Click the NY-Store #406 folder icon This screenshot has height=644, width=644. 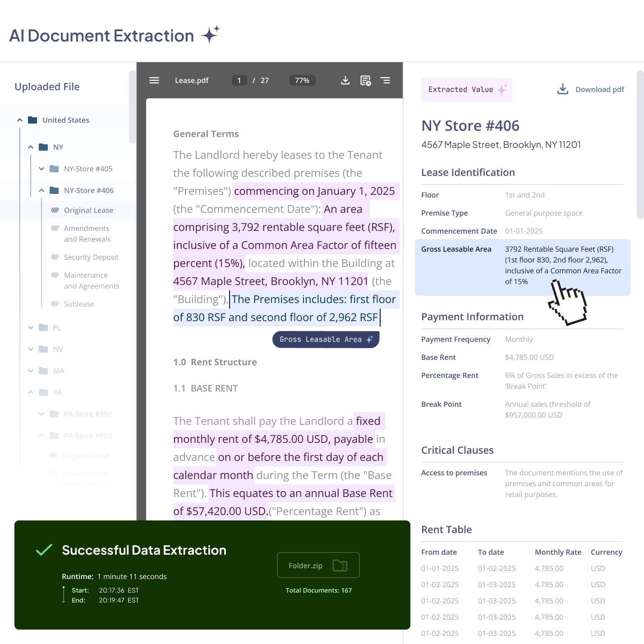54,190
